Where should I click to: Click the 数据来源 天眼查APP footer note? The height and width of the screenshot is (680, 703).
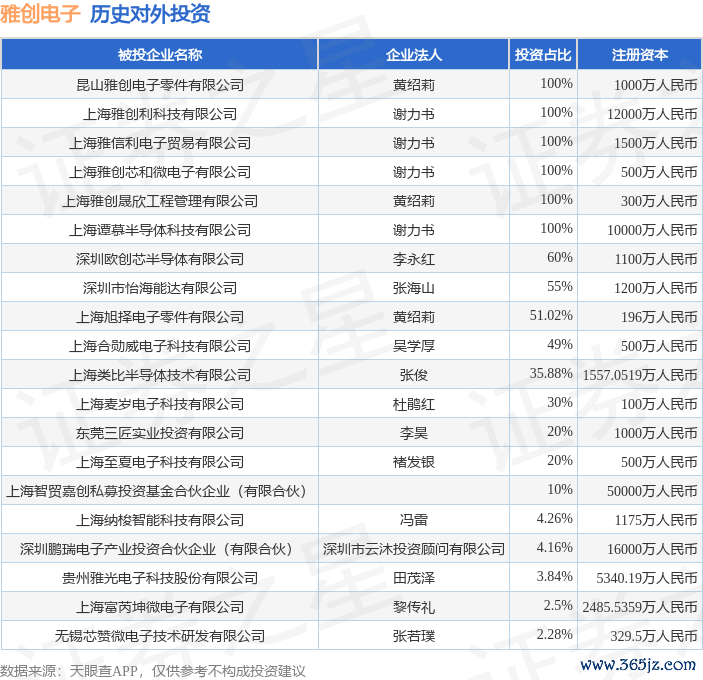pos(152,671)
